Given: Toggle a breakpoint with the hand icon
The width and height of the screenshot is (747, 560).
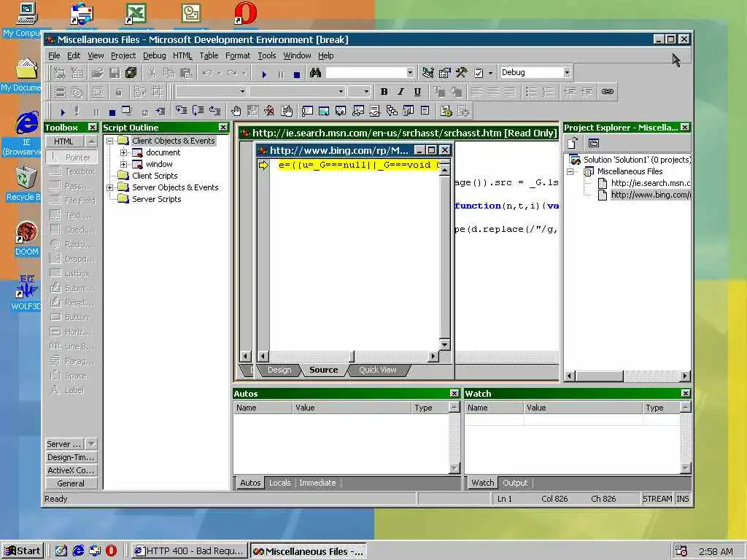Looking at the screenshot, I should tap(236, 111).
